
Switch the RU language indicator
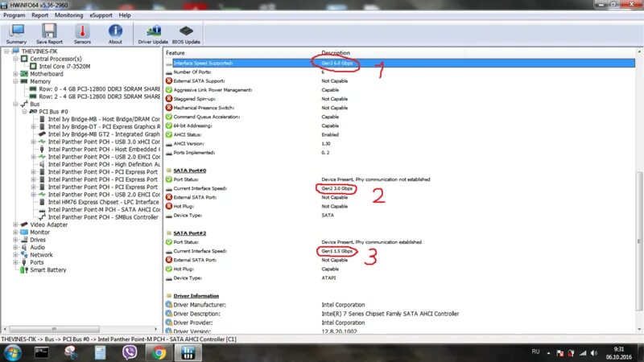click(x=535, y=352)
